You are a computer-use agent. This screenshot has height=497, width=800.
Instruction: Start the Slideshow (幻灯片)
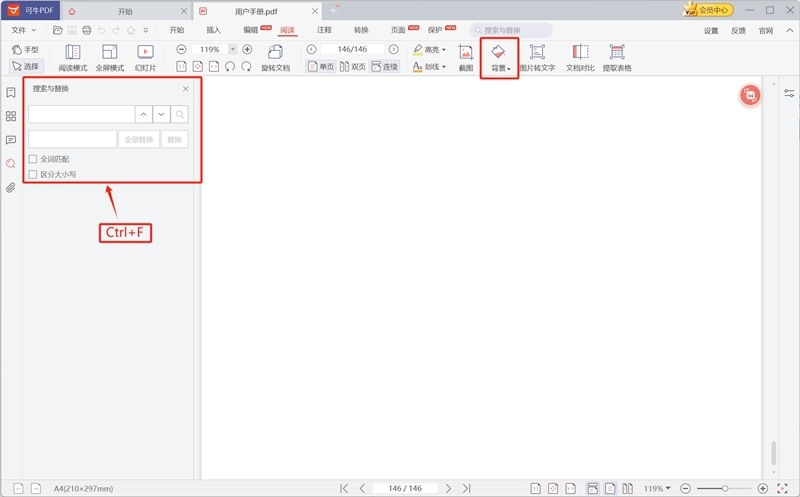(x=145, y=58)
